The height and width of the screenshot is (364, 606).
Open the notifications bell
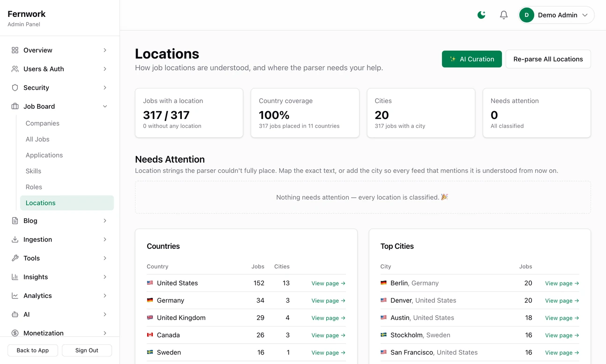pyautogui.click(x=504, y=15)
